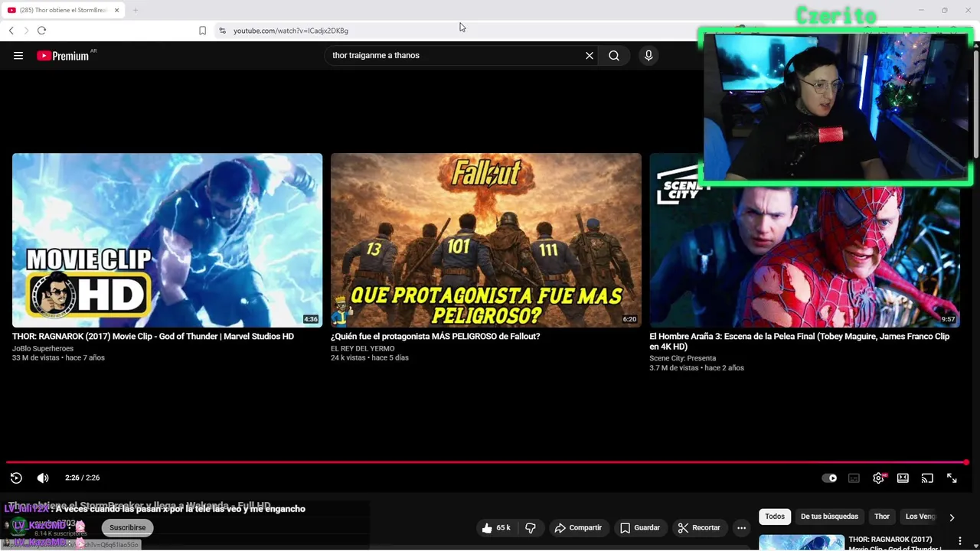Screen dimensions: 980x551
Task: Mute the video volume icon
Action: [43, 478]
